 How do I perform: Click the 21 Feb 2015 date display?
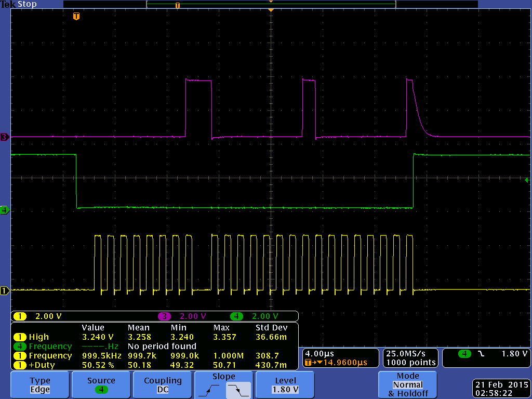pyautogui.click(x=501, y=385)
